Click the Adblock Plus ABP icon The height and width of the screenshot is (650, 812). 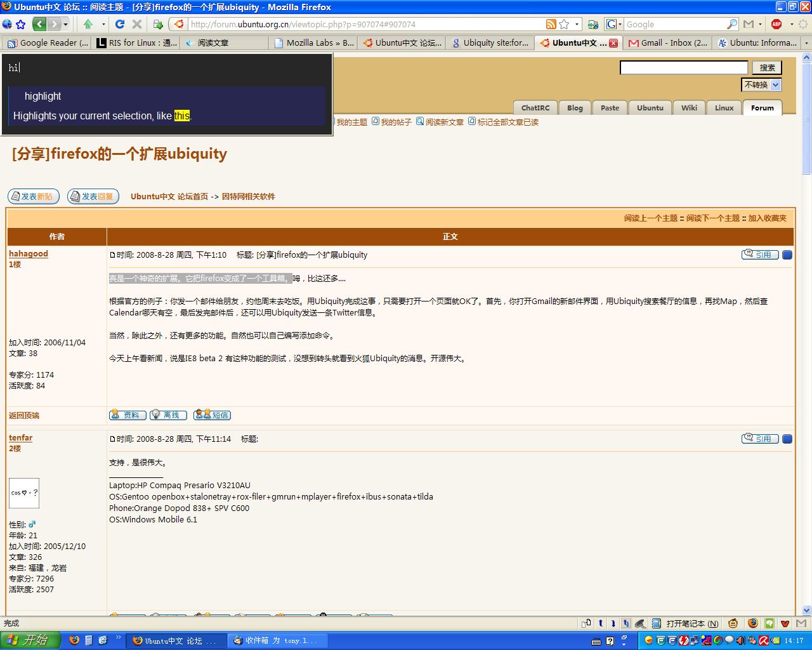[x=776, y=24]
